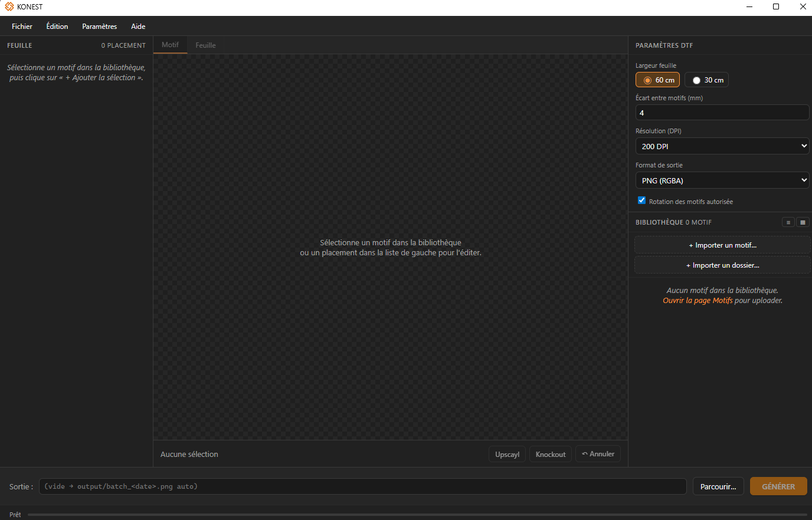The height and width of the screenshot is (520, 812).
Task: Open the Paramètres menu
Action: pyautogui.click(x=99, y=27)
